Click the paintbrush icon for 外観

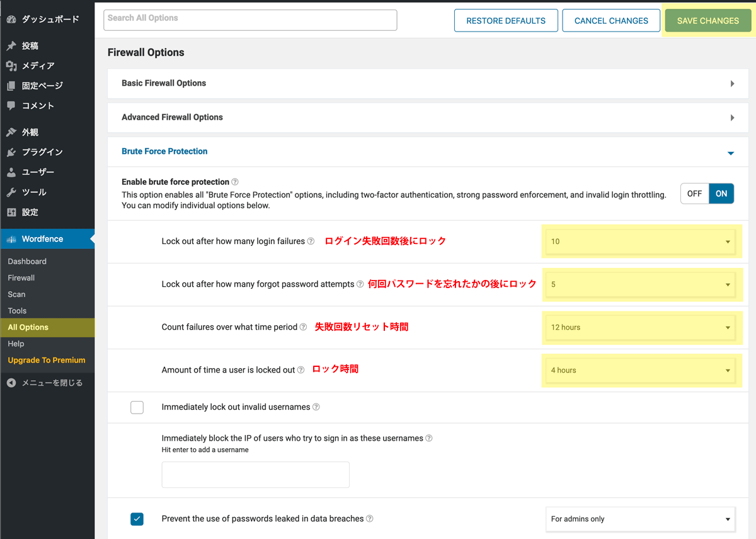[11, 132]
